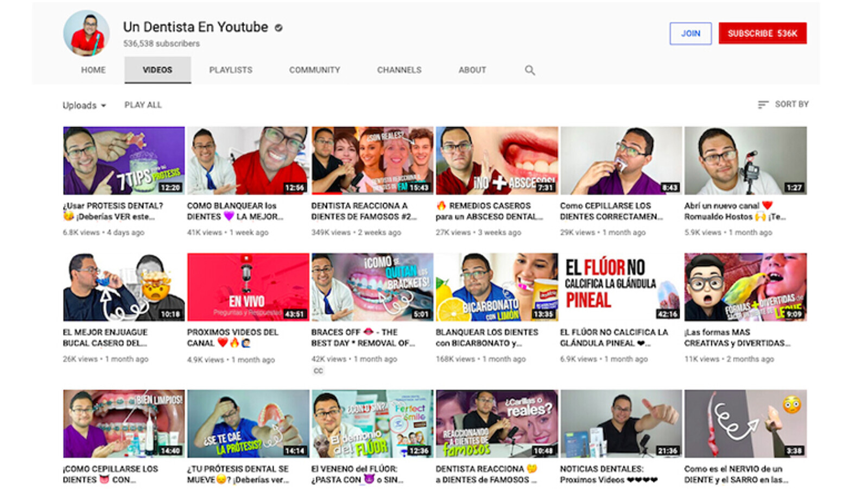Open the REMEDIOS CASEROS absceso dental title
The width and height of the screenshot is (868, 489).
point(490,211)
